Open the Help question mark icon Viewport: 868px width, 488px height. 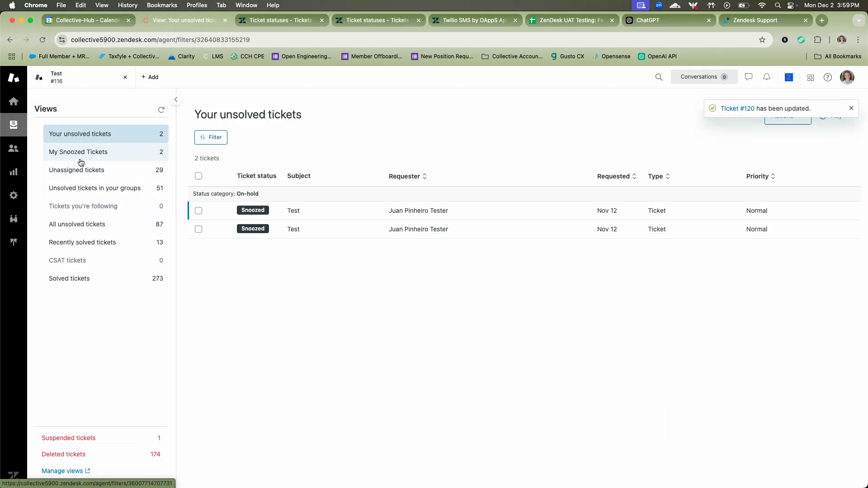click(x=828, y=77)
